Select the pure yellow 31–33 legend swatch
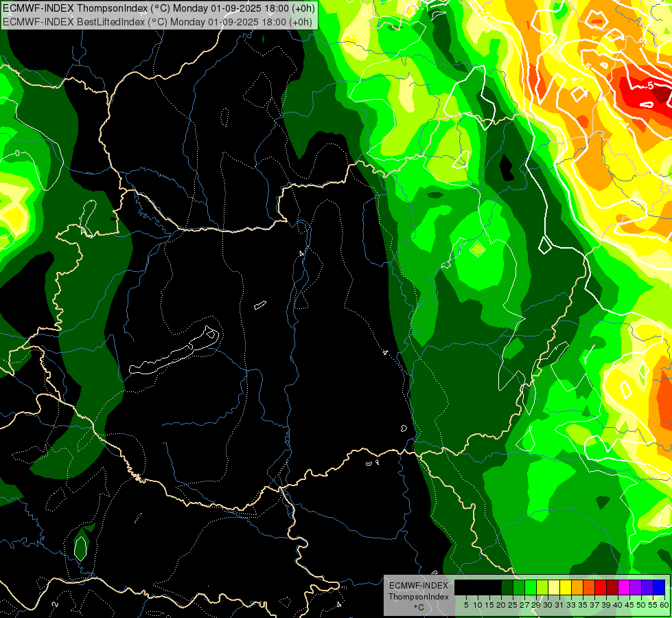 [566, 587]
